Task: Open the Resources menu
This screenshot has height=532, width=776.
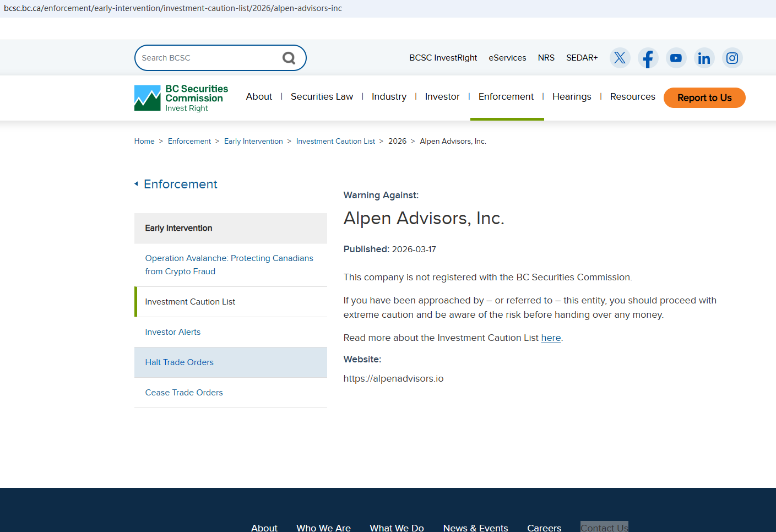Action: coord(633,96)
